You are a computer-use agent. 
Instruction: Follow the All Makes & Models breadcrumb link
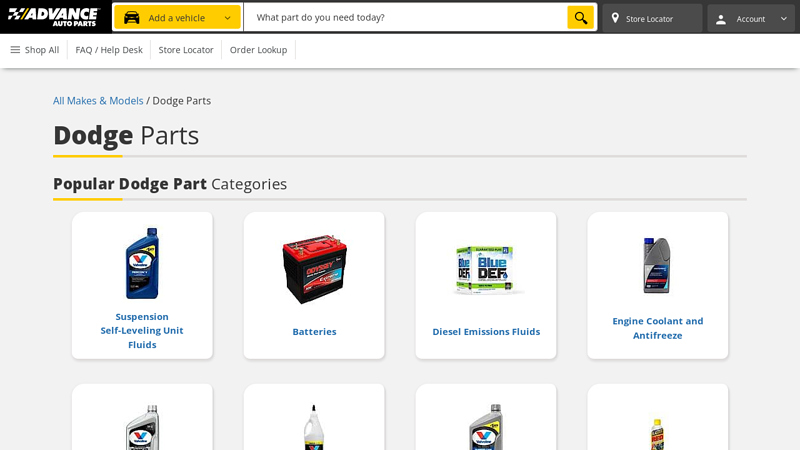pos(98,101)
